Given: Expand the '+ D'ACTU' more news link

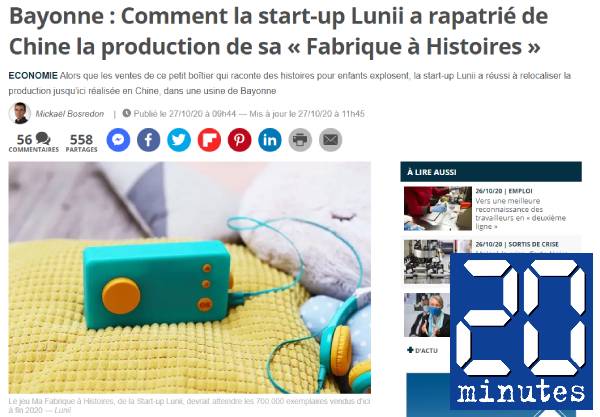Looking at the screenshot, I should (422, 350).
